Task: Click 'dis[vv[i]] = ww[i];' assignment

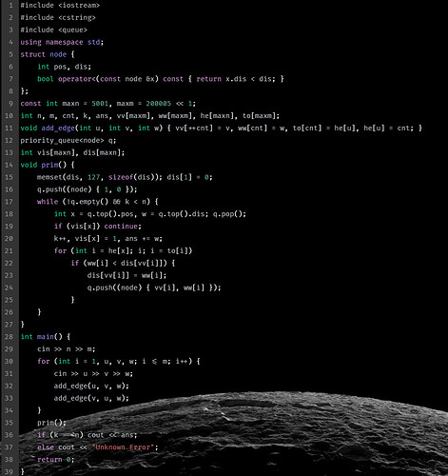Action: click(x=127, y=275)
